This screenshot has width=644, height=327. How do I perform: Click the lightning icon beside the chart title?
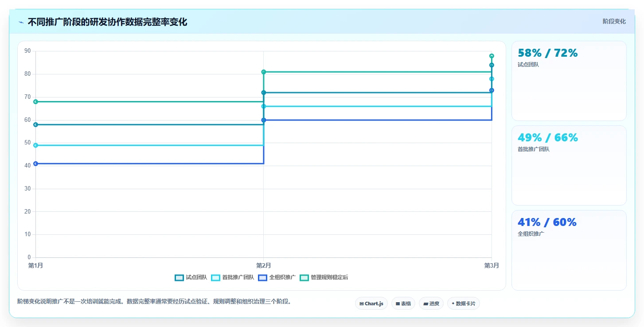21,22
